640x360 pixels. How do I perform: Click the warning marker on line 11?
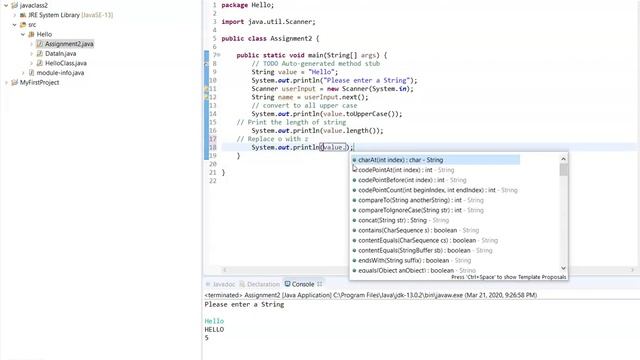[x=207, y=89]
